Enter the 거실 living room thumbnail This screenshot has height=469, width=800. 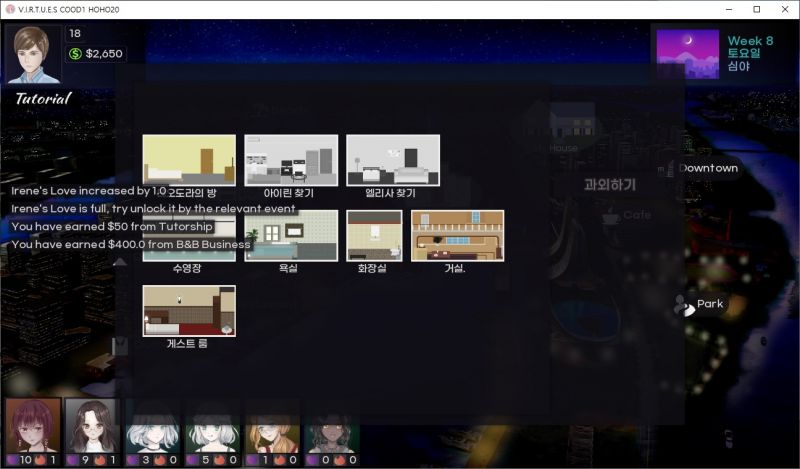[x=458, y=235]
